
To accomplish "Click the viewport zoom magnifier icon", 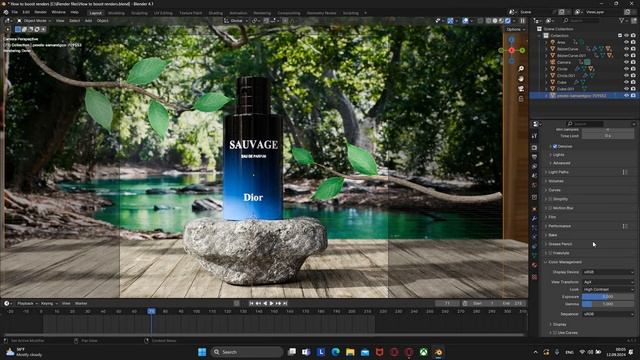I will click(x=521, y=69).
